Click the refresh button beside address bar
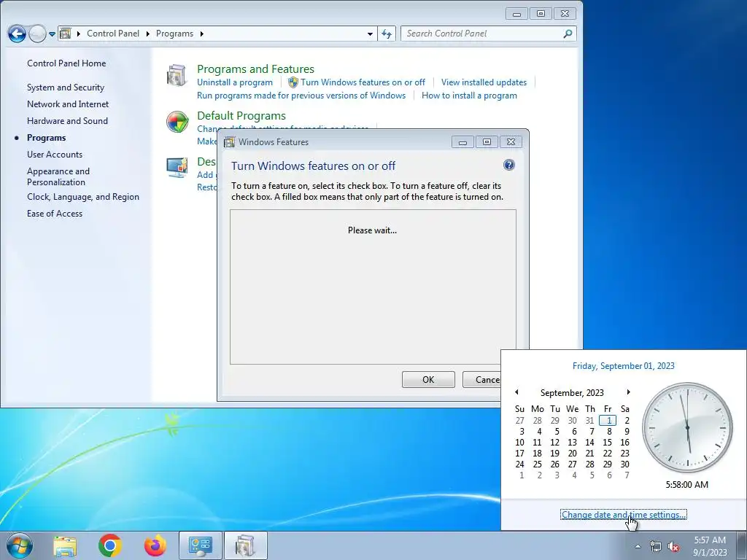This screenshot has width=747, height=560. 387,34
